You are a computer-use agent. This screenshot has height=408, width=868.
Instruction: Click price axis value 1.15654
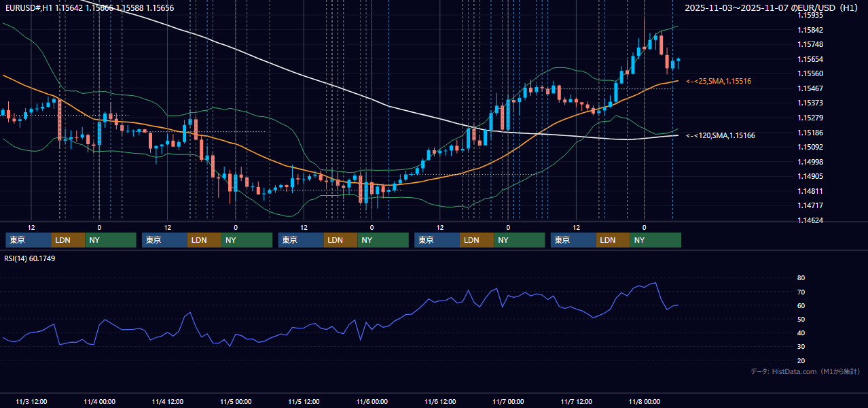(x=810, y=59)
